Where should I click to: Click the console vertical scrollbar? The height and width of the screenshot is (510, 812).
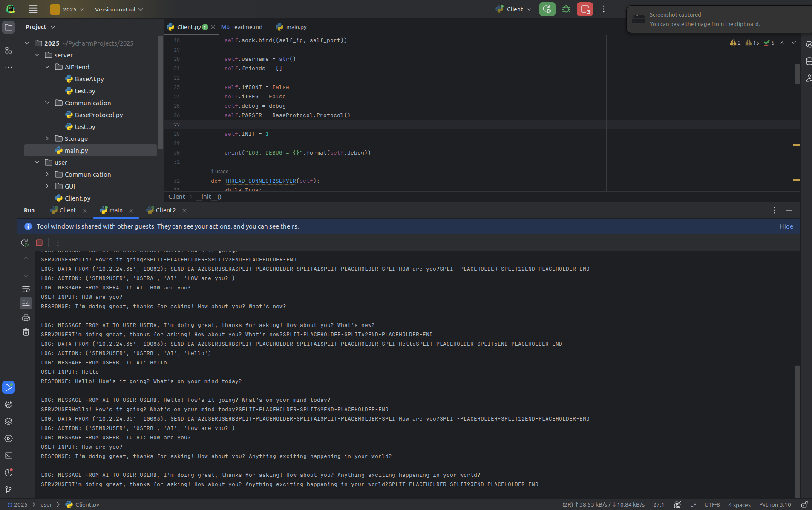click(798, 430)
